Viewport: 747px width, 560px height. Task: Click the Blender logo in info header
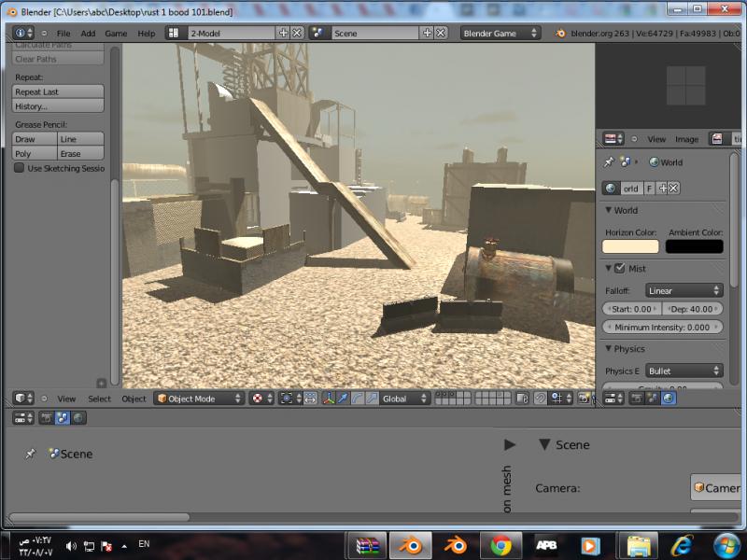pos(561,33)
